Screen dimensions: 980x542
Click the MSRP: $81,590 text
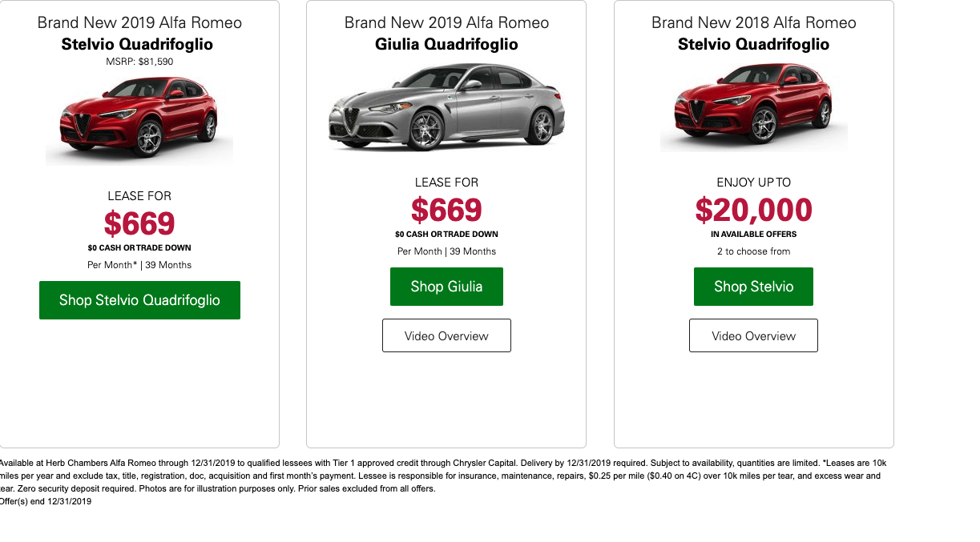(x=139, y=62)
